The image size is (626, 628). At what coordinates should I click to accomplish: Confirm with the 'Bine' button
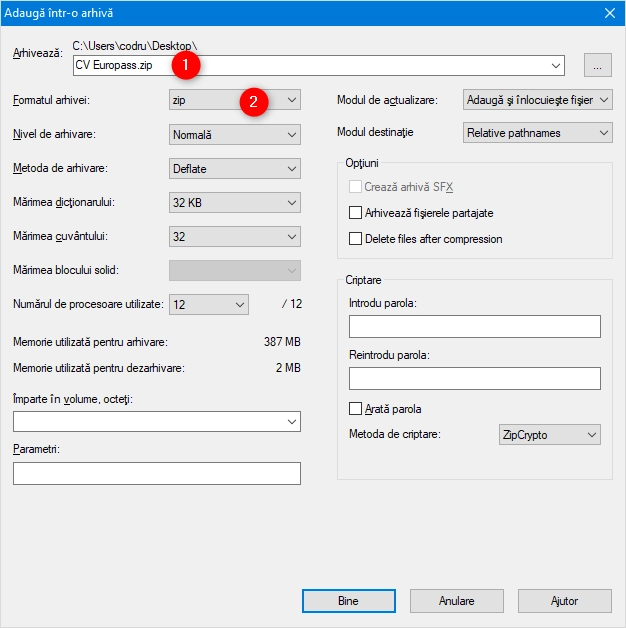348,601
